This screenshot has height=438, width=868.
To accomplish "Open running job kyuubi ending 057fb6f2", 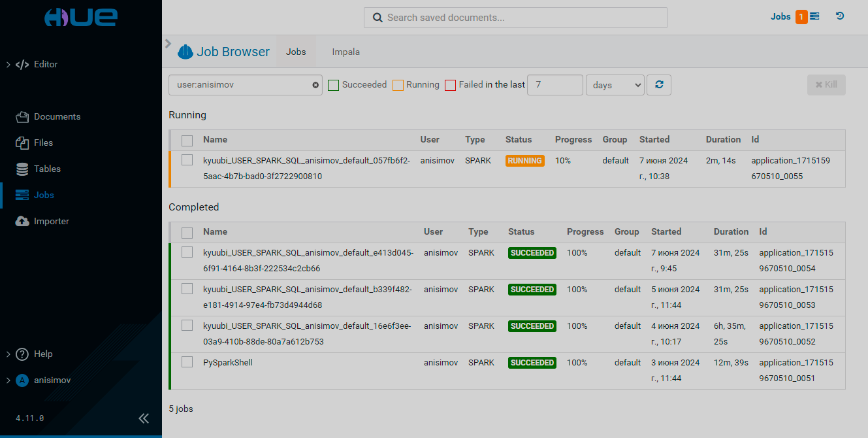I will pyautogui.click(x=307, y=168).
